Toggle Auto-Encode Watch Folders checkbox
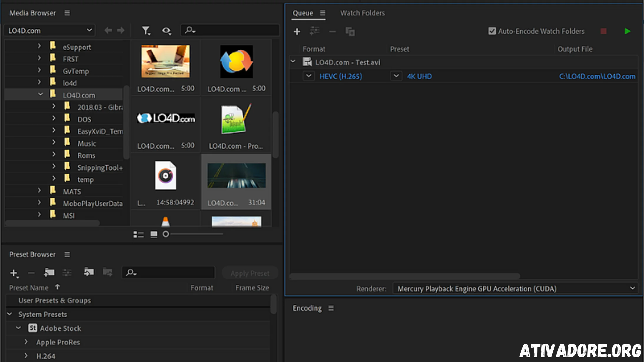The image size is (644, 362). [492, 31]
